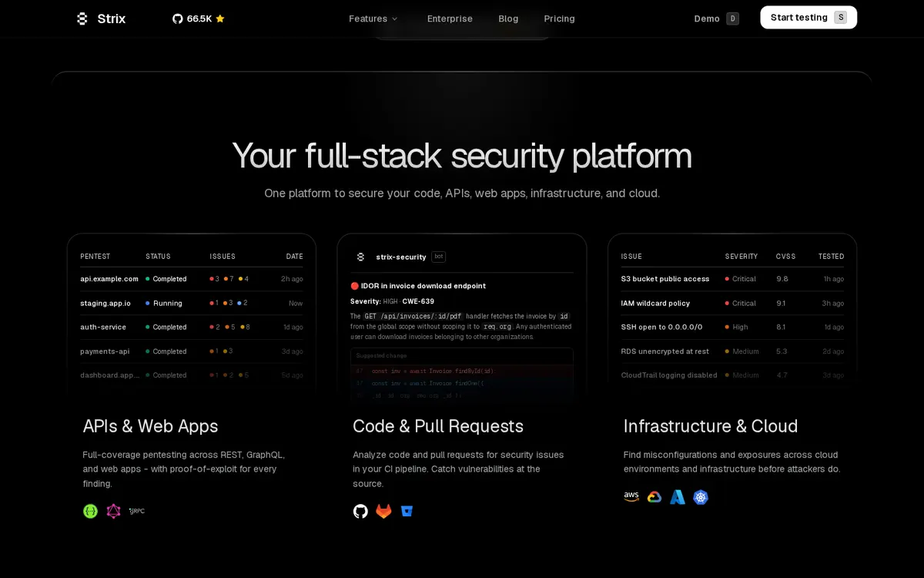The height and width of the screenshot is (578, 924).
Task: Click the GitHub icon under Code & Pull Requests
Action: tap(360, 511)
